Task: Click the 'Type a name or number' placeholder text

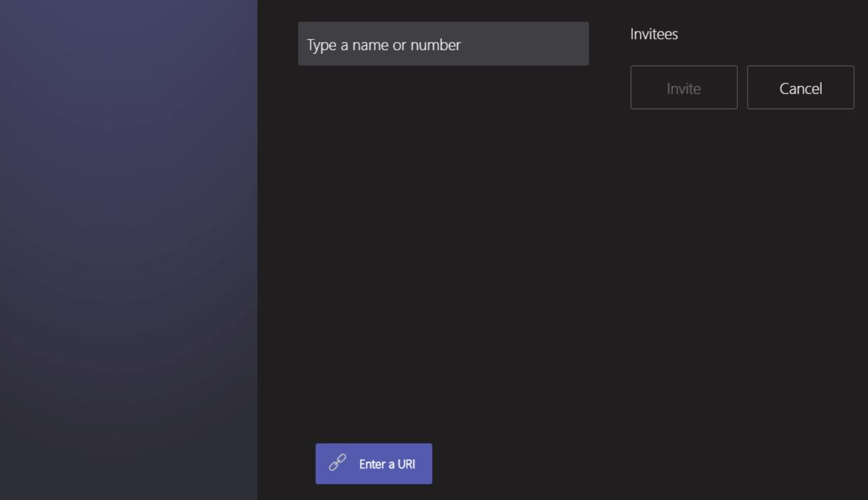Action: pyautogui.click(x=384, y=45)
